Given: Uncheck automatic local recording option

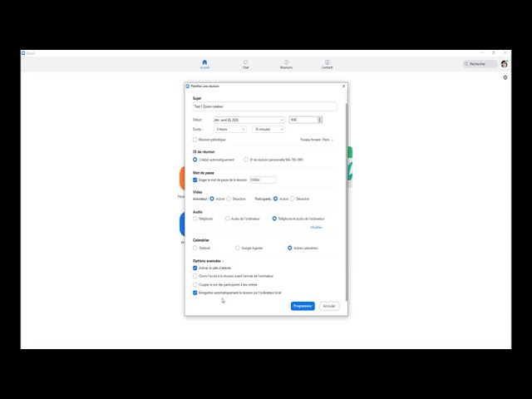Looking at the screenshot, I should [195, 293].
